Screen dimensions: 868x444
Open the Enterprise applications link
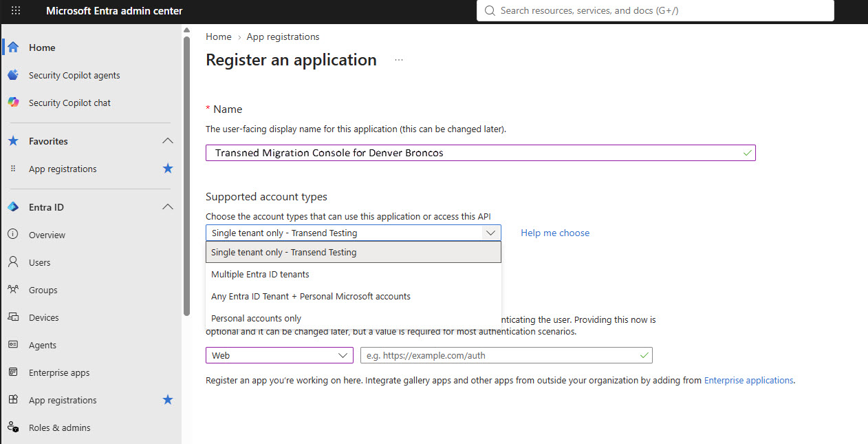point(749,380)
